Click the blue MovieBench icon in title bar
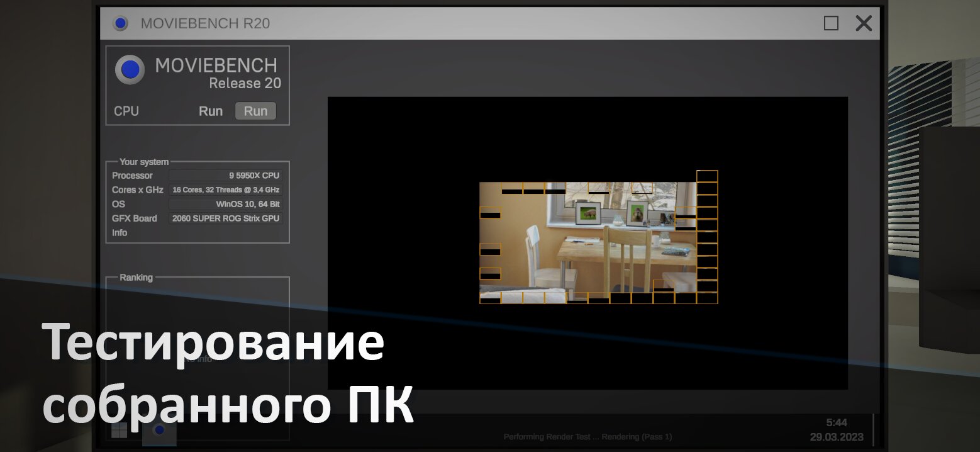Screen dimensions: 980x452 click(x=120, y=23)
